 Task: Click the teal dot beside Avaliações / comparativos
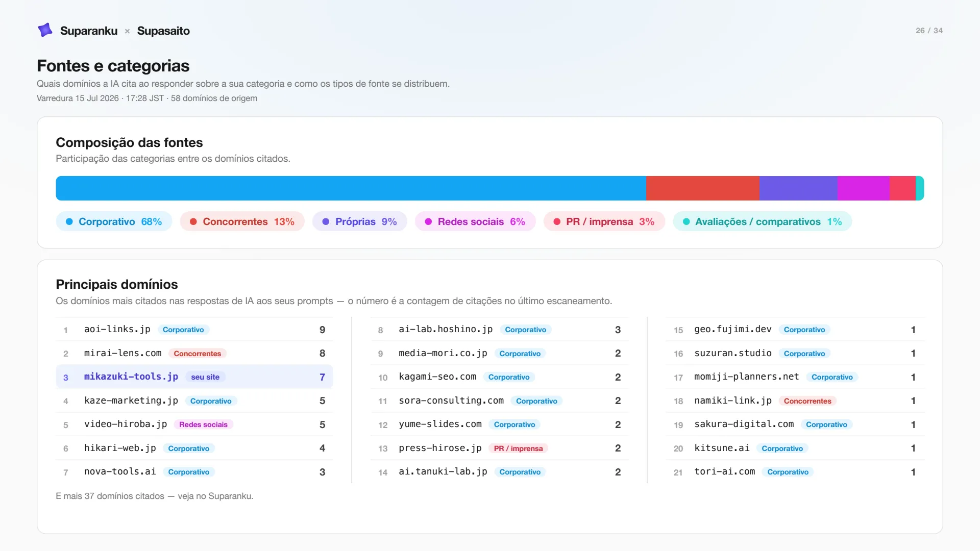pos(687,221)
